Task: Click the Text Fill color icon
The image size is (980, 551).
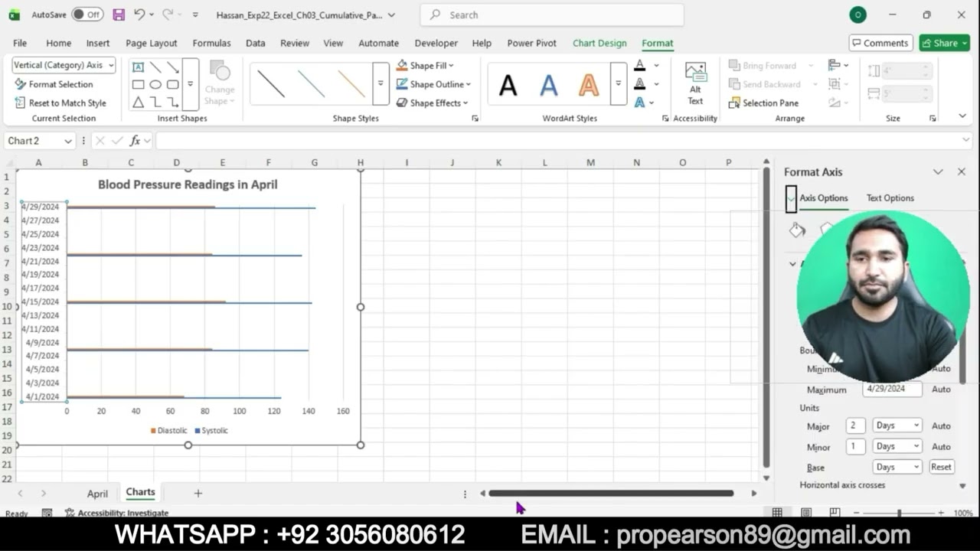Action: tap(639, 65)
